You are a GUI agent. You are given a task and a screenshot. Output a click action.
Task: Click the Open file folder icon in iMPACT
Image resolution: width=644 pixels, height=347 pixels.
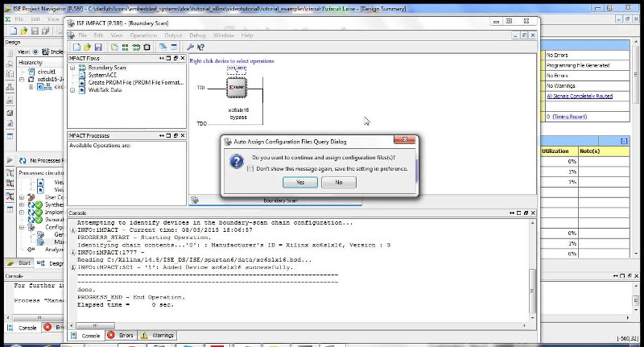tap(87, 48)
